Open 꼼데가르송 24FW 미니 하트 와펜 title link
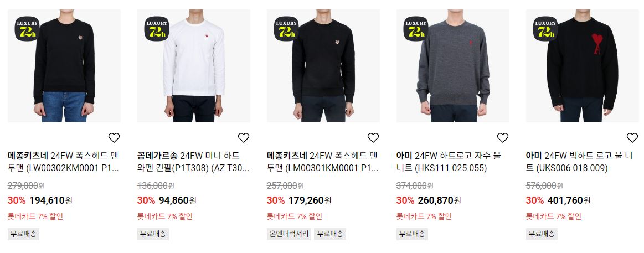Viewport: 644px width, 253px height. click(193, 162)
